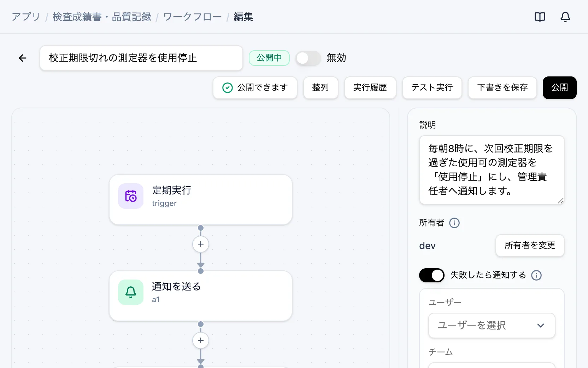Viewport: 588px width, 368px height.
Task: Edit the workflow name field
Action: tap(141, 58)
